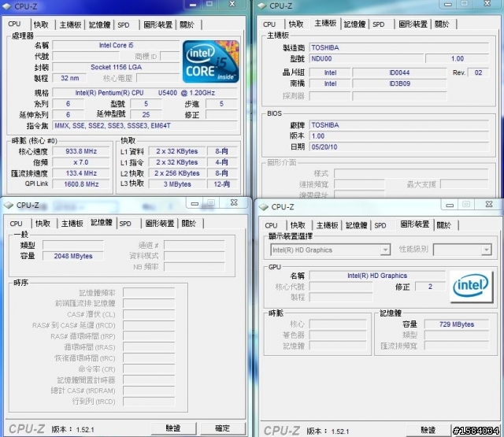This screenshot has width=504, height=437.
Task: Open 主機板 tab in the memory window
Action: 72,224
